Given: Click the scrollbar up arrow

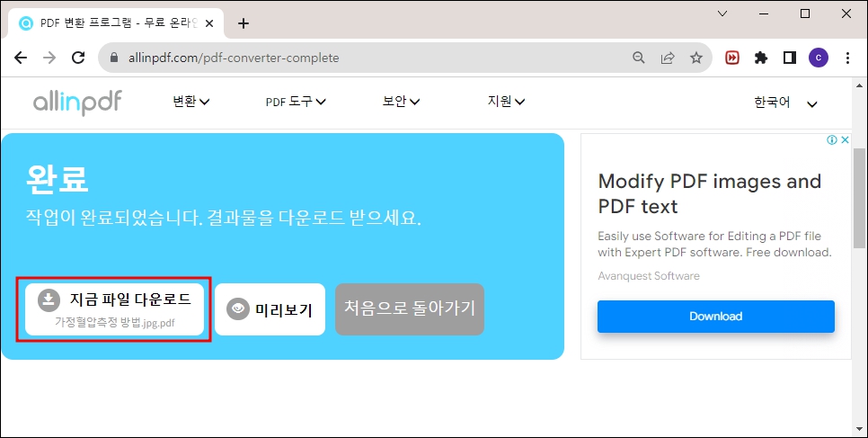Looking at the screenshot, I should coord(859,86).
